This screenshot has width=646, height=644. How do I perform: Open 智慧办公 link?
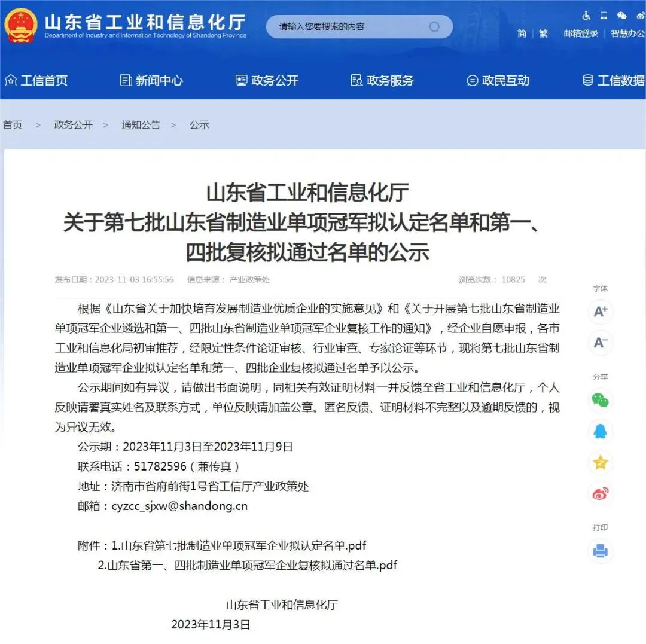point(628,33)
